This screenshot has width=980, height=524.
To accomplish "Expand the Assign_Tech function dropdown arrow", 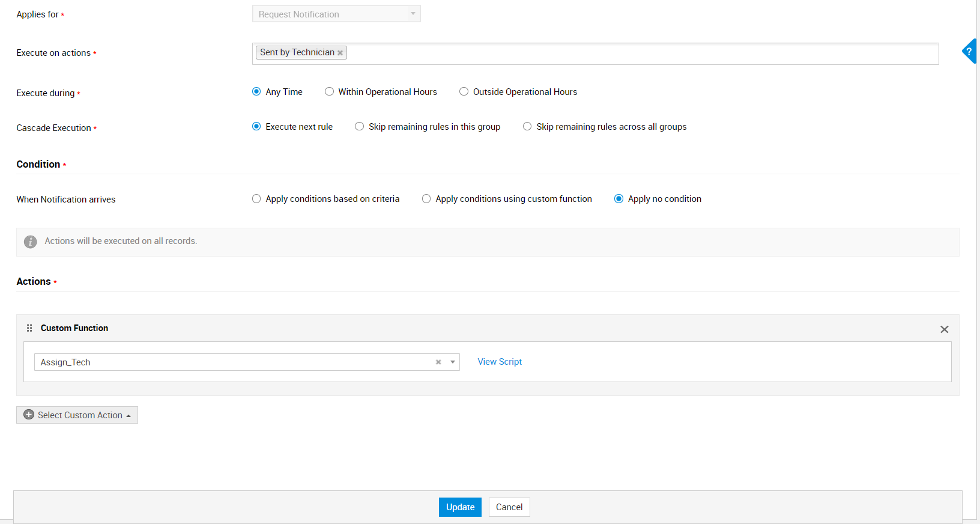I will (x=453, y=362).
